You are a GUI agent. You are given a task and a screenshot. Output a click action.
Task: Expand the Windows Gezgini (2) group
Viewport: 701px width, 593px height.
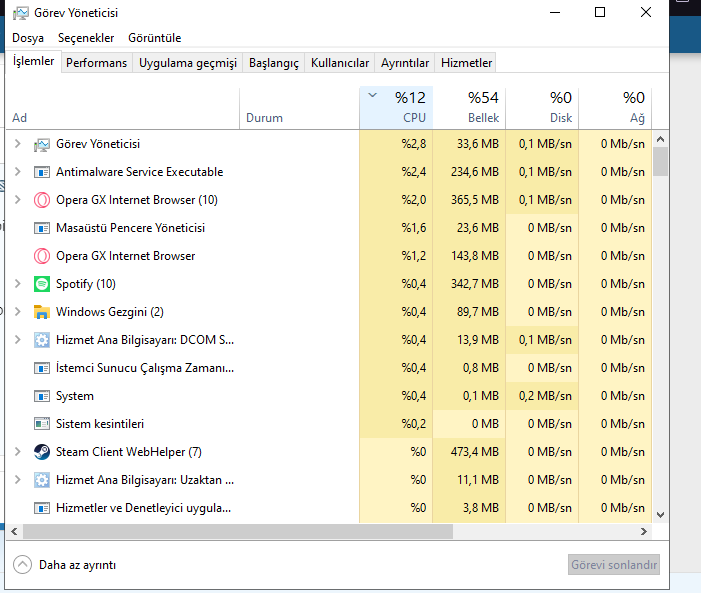(x=17, y=312)
